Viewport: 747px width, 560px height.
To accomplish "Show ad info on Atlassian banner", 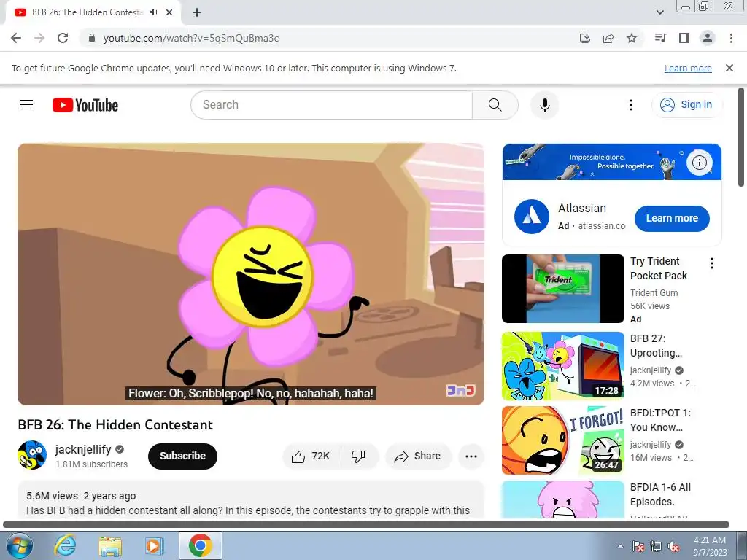I will 699,163.
